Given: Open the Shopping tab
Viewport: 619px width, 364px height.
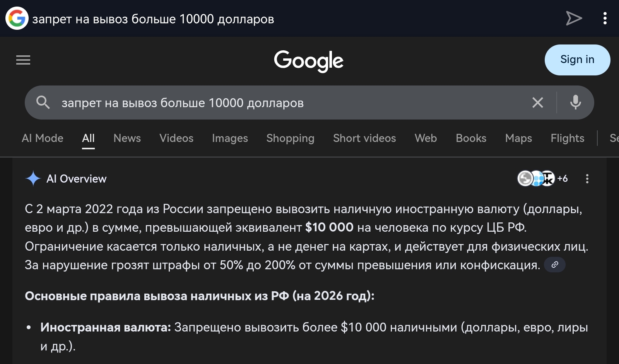Looking at the screenshot, I should coord(291,138).
